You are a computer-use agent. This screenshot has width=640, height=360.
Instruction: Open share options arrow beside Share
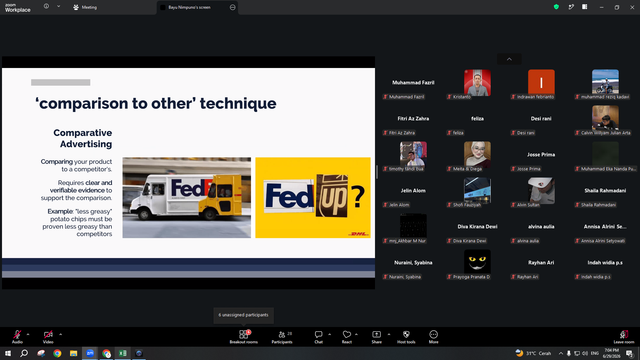pos(389,334)
